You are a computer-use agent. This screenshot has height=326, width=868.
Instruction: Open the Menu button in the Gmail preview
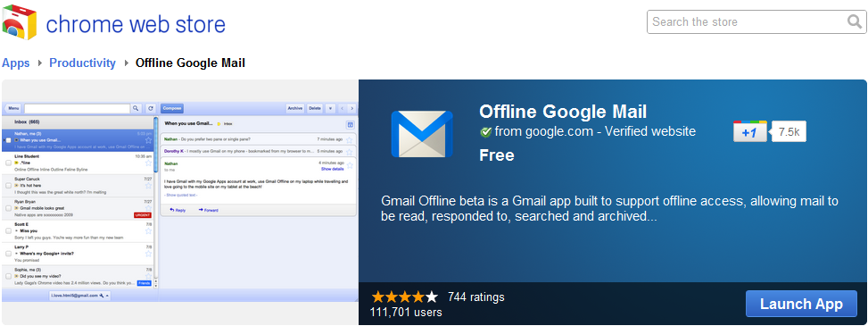point(13,109)
